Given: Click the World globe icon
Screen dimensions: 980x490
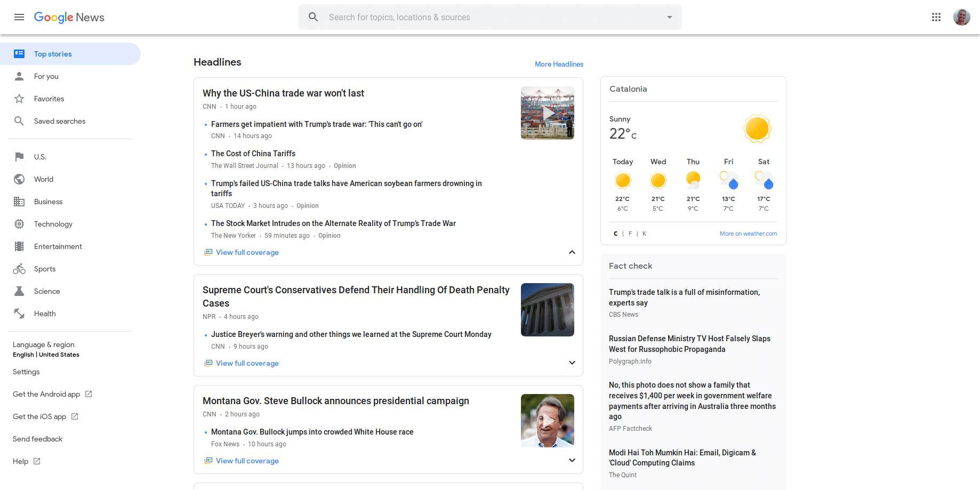Looking at the screenshot, I should [19, 179].
